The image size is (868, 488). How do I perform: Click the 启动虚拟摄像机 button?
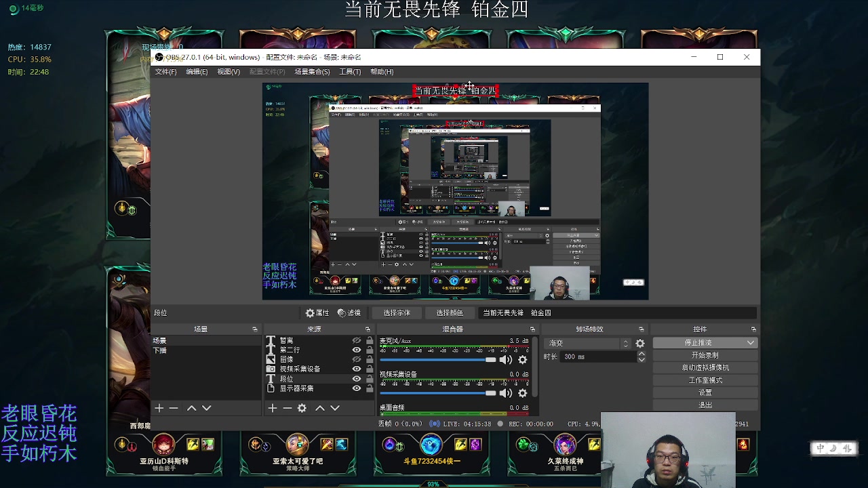tap(705, 367)
